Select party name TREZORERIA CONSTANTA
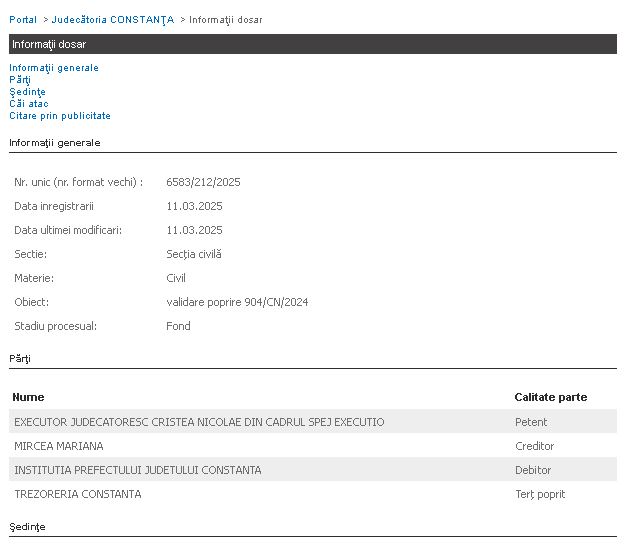The width and height of the screenshot is (629, 550). 78,494
